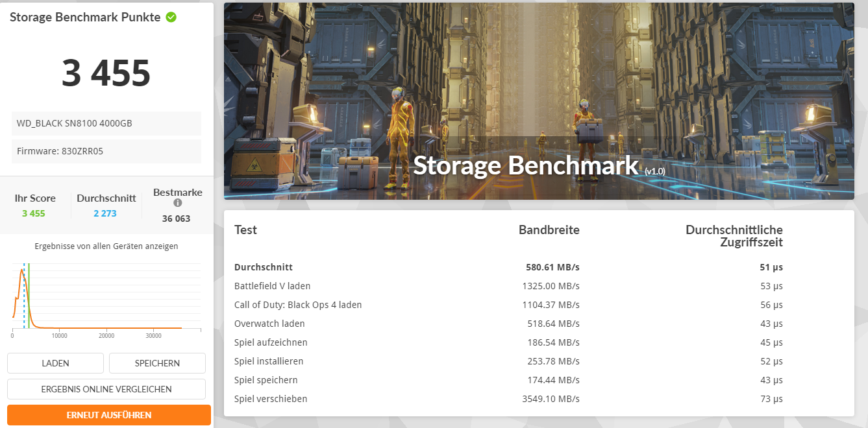
Task: Select the overall score 3 455
Action: (x=106, y=73)
